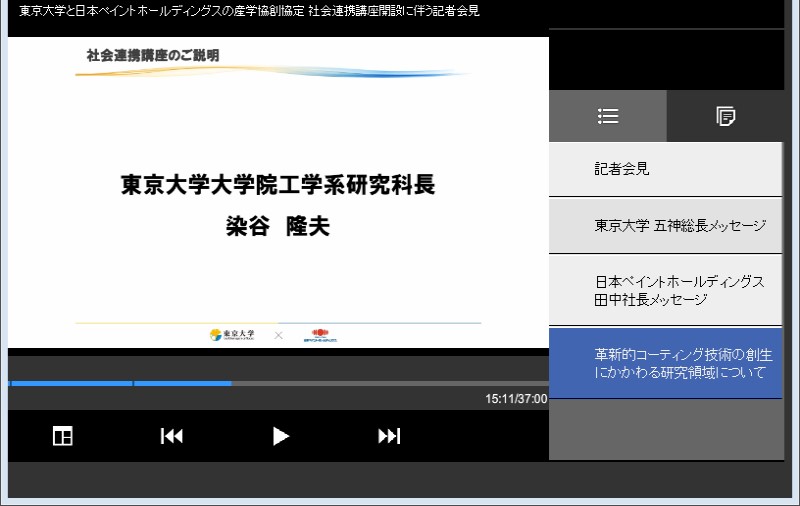800x506 pixels.
Task: Click the video progress seek bar
Action: (279, 383)
